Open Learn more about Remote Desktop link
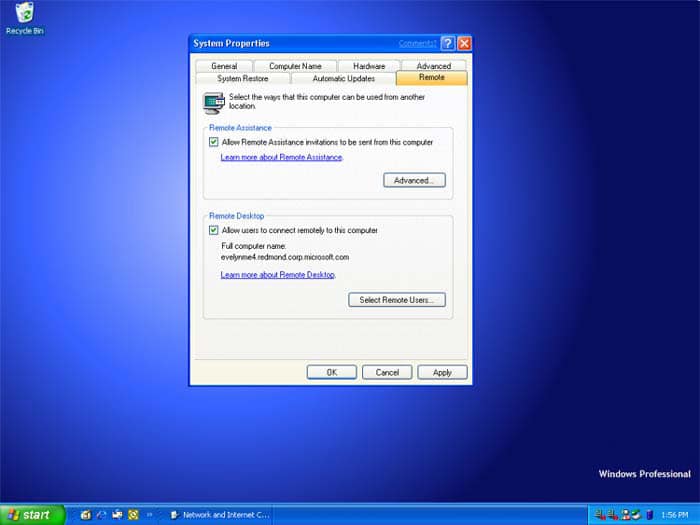The image size is (700, 525). click(278, 275)
